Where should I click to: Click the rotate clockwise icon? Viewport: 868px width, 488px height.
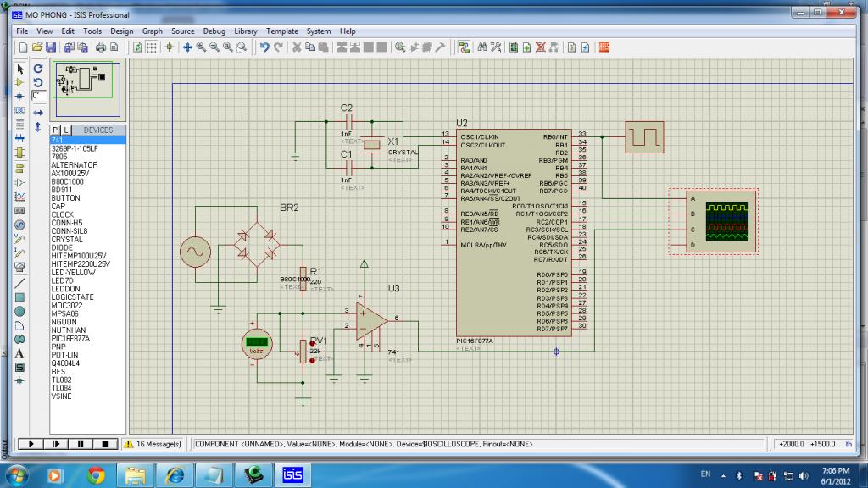38,69
